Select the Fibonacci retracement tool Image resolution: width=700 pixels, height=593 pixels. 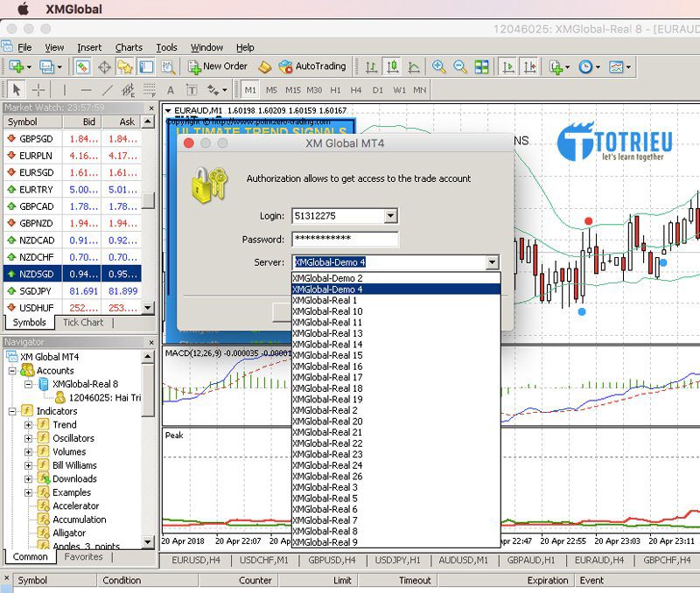150,90
